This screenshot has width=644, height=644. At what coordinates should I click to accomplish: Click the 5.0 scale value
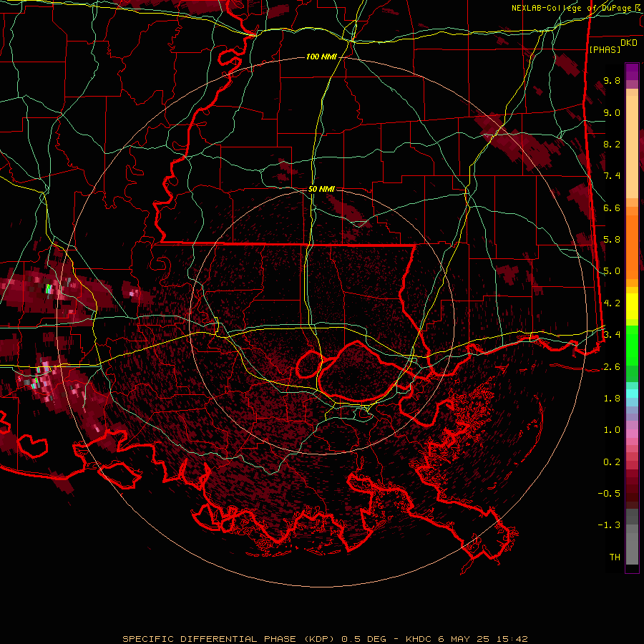click(612, 271)
